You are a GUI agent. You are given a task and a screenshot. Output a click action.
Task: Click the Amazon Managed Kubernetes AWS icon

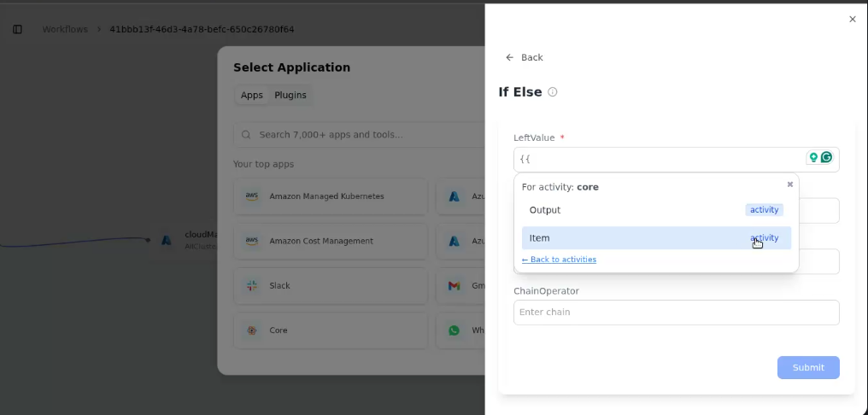tap(252, 196)
